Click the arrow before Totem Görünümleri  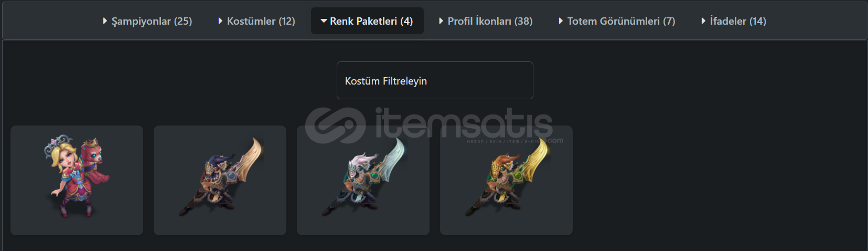[561, 21]
